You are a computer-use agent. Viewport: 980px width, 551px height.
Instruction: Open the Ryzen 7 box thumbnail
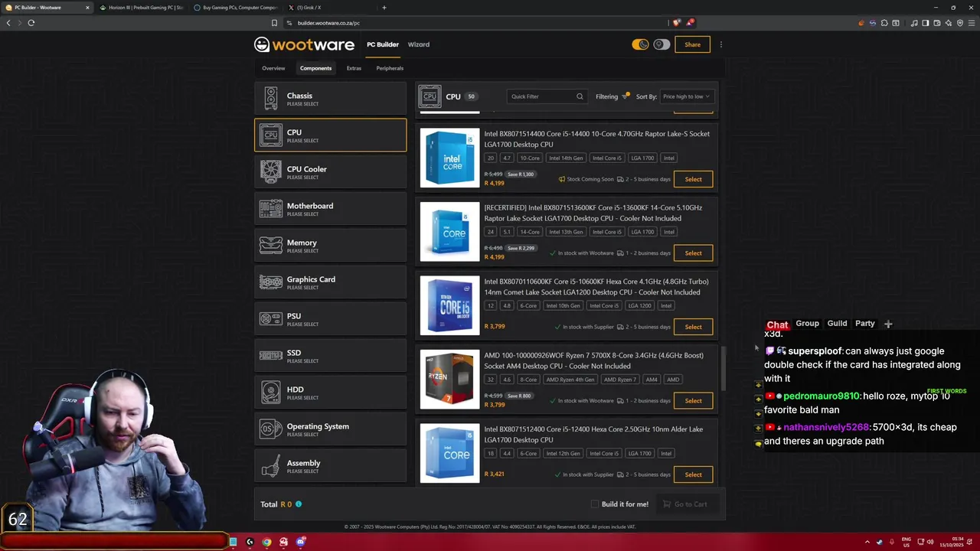tap(449, 380)
